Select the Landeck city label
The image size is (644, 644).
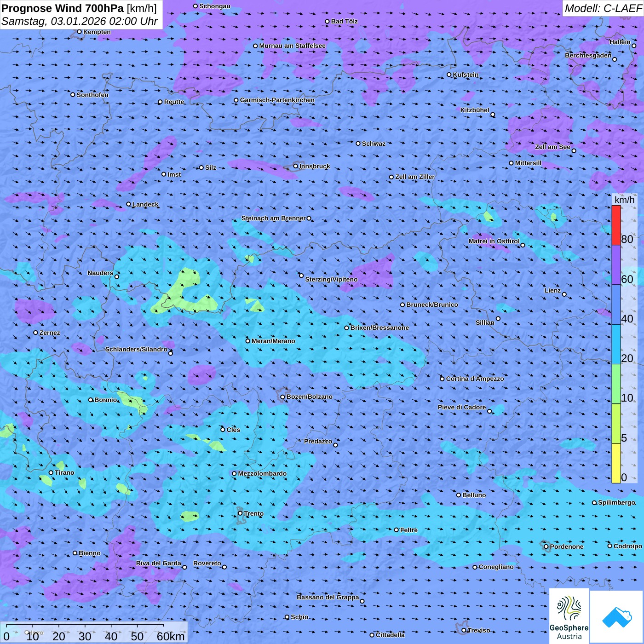click(x=145, y=204)
